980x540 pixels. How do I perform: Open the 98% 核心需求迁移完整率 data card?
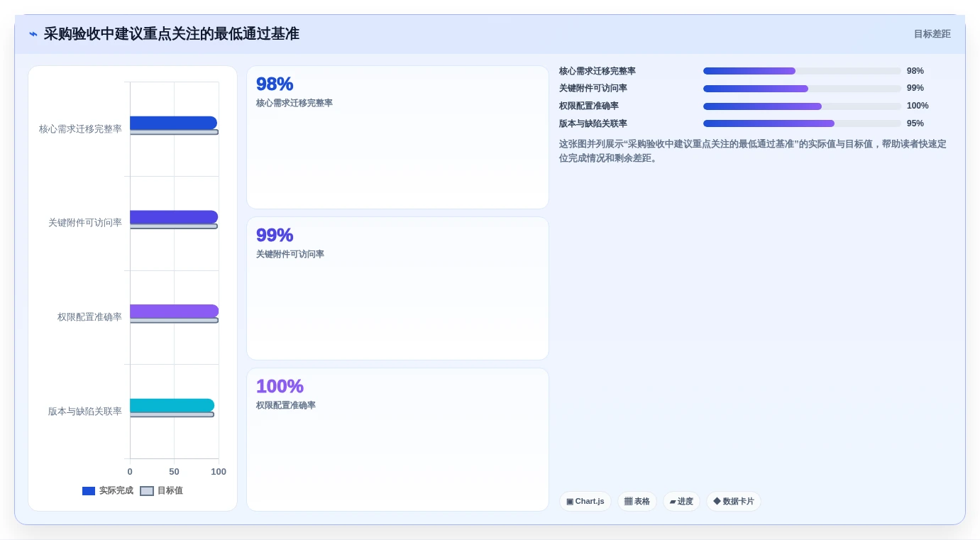coord(397,138)
